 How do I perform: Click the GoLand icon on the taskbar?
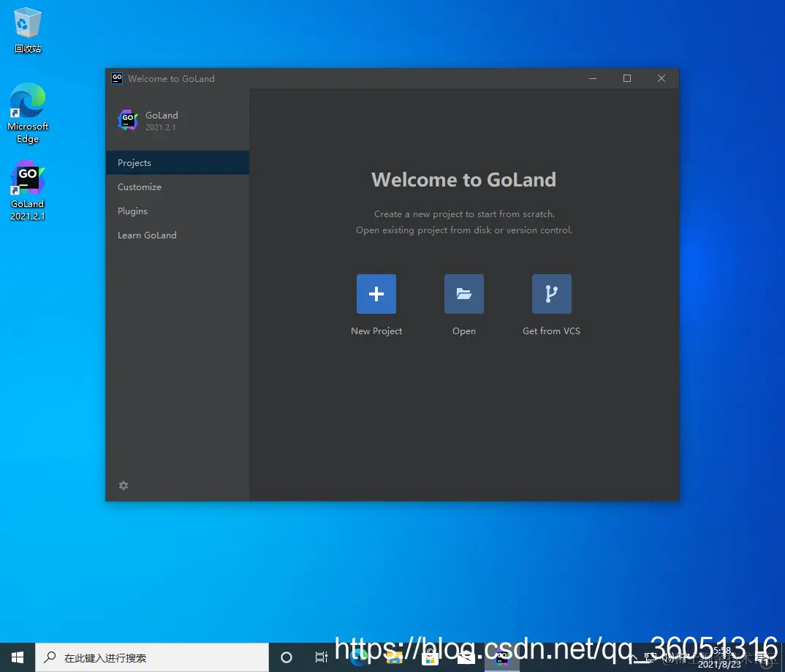click(501, 658)
